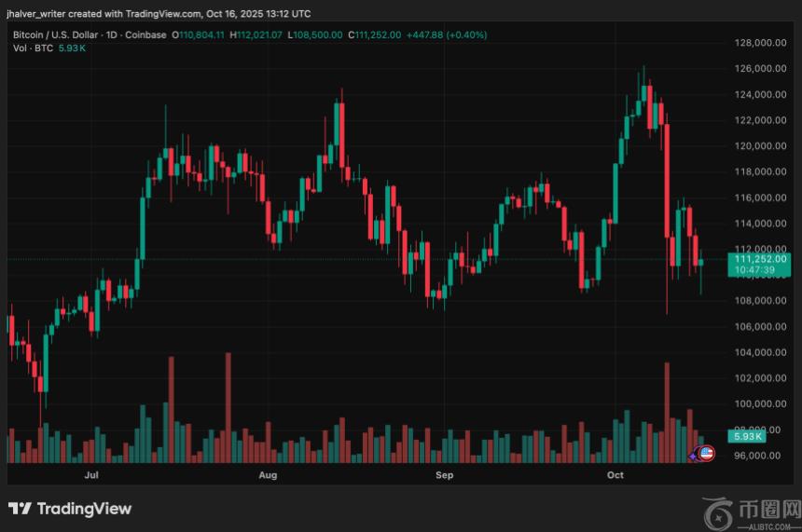802x532 pixels.
Task: Click the 5.93K volume value in legend
Action: 71,48
